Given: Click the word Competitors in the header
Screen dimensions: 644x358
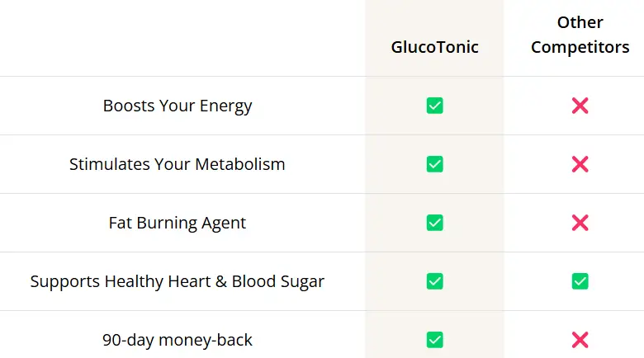Looking at the screenshot, I should [x=580, y=47].
